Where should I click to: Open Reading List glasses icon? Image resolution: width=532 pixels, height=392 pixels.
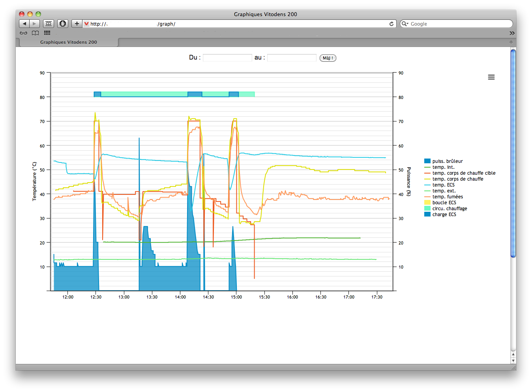pyautogui.click(x=24, y=33)
